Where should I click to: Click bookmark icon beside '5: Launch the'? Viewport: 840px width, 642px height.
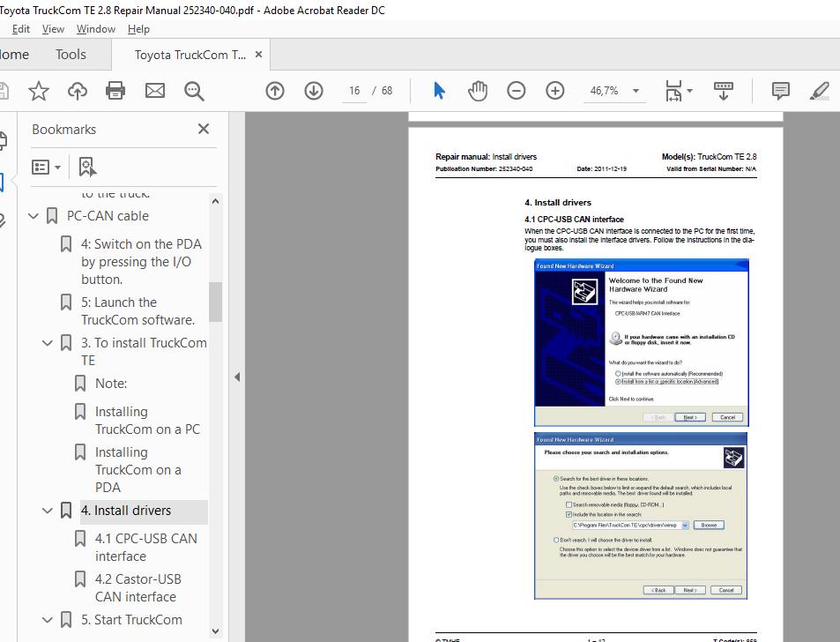point(66,302)
